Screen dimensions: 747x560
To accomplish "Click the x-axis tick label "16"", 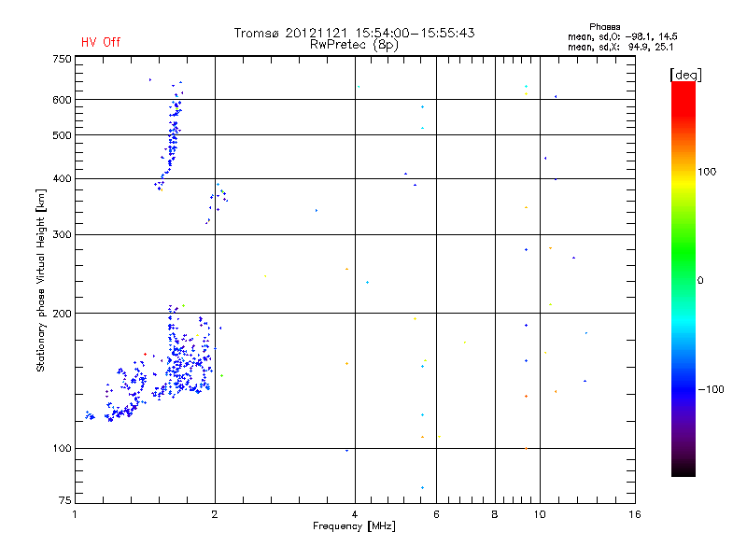I will click(635, 514).
